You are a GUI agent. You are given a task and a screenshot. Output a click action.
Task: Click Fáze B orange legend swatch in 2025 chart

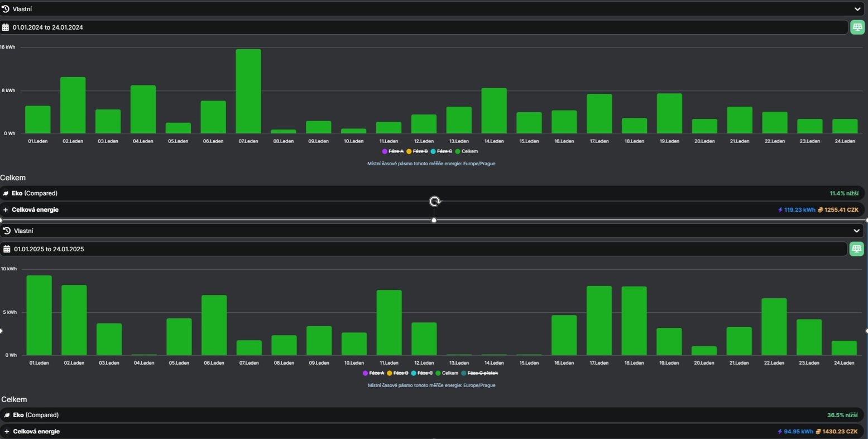pyautogui.click(x=390, y=373)
